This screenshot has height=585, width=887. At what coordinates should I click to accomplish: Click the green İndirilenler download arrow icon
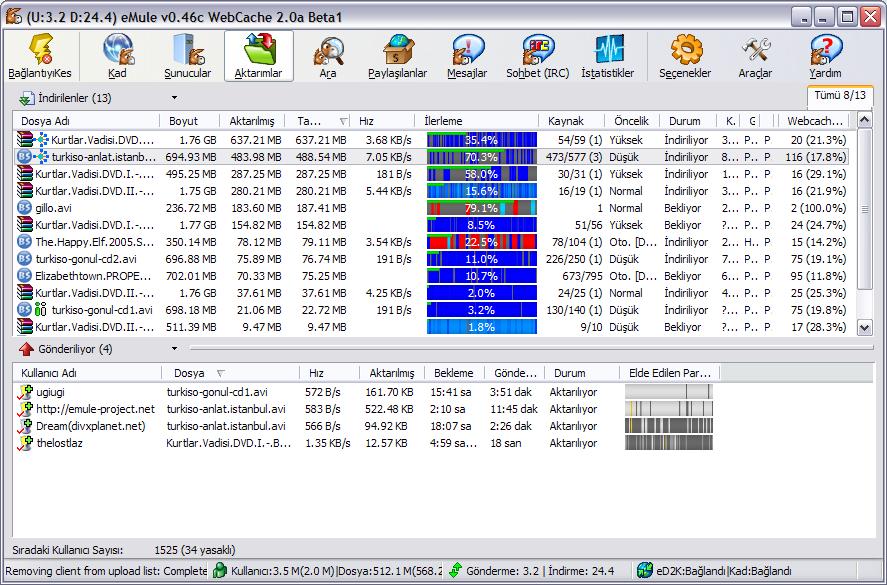(26, 99)
